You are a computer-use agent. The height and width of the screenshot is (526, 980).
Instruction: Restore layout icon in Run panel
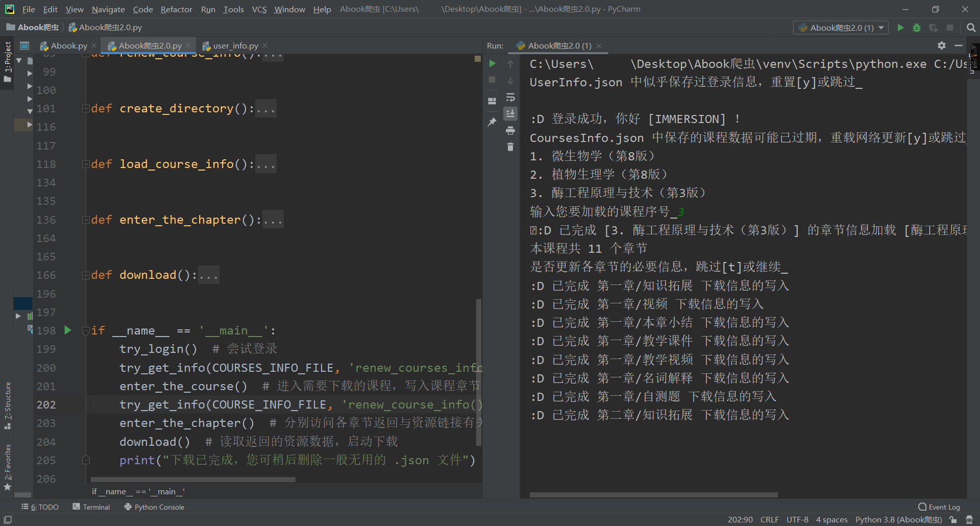tap(492, 101)
